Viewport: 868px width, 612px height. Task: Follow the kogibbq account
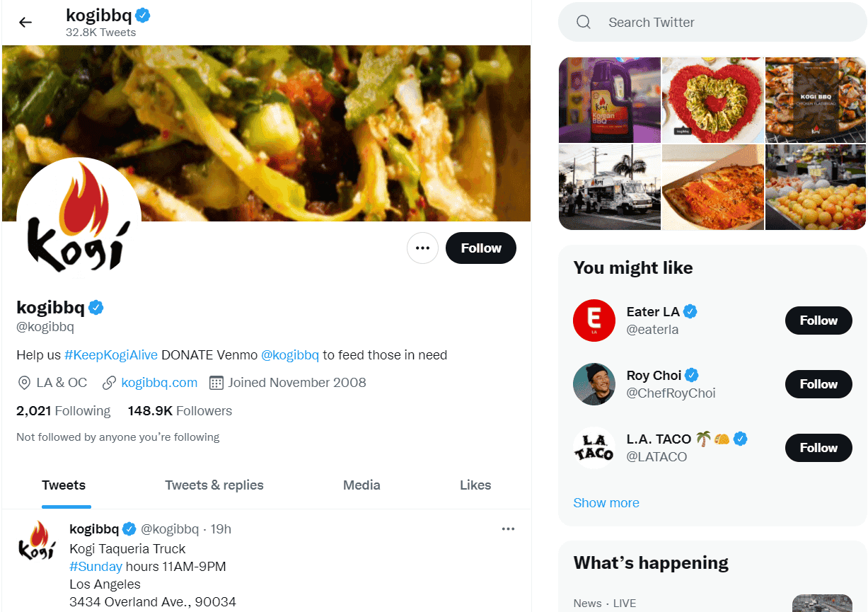coord(481,248)
